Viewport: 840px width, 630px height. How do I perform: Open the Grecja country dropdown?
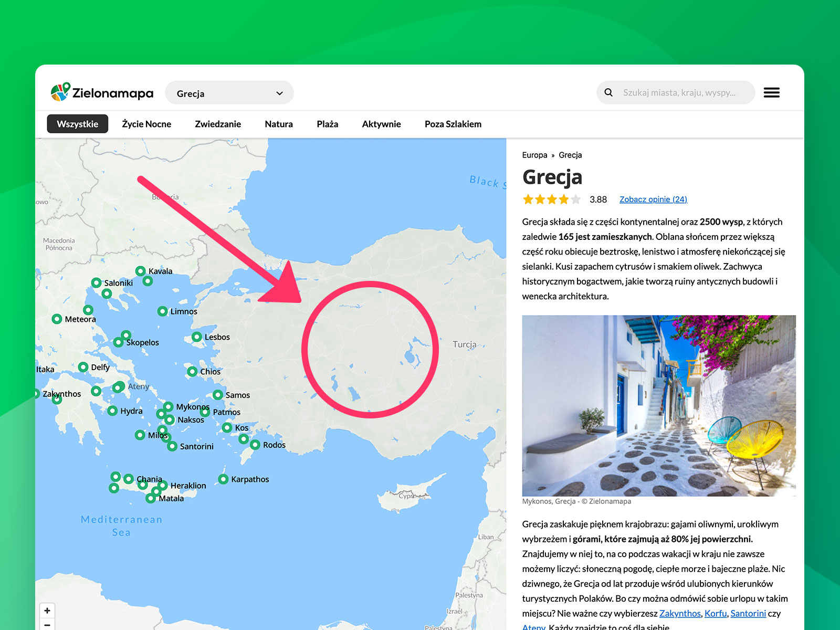pyautogui.click(x=229, y=93)
